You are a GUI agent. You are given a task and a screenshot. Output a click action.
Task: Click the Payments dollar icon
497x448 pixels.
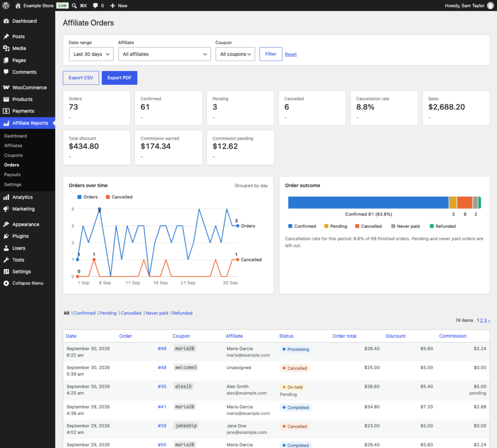pyautogui.click(x=6, y=111)
